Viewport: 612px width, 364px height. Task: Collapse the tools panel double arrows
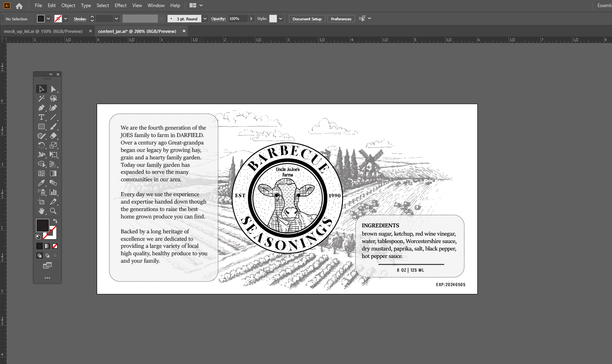(x=51, y=74)
